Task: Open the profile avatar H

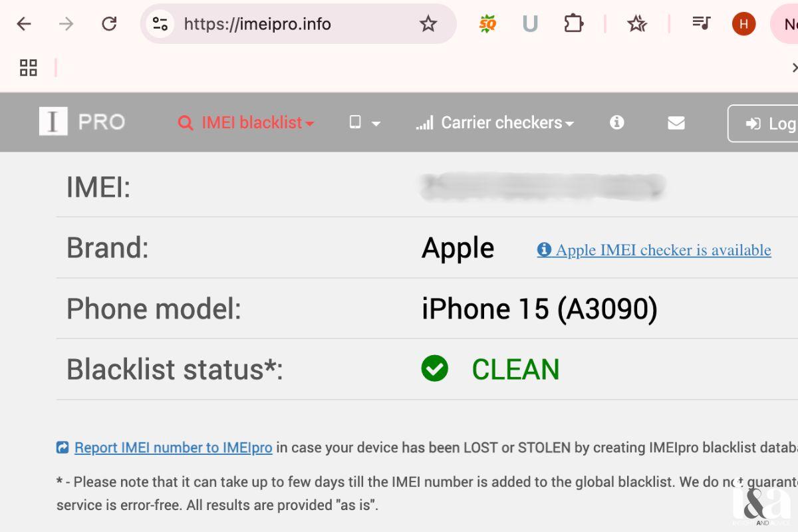Action: click(743, 24)
